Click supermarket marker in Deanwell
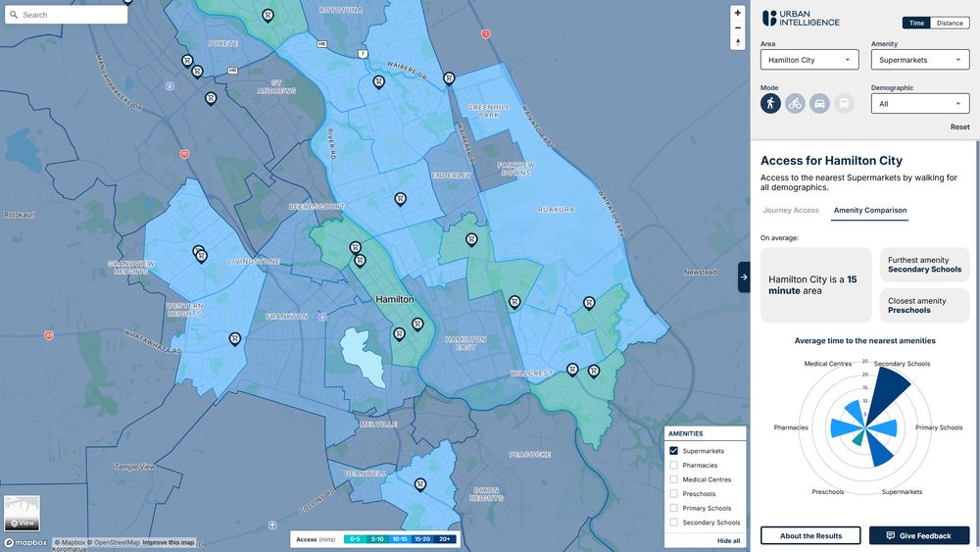980x552 pixels. tap(420, 484)
